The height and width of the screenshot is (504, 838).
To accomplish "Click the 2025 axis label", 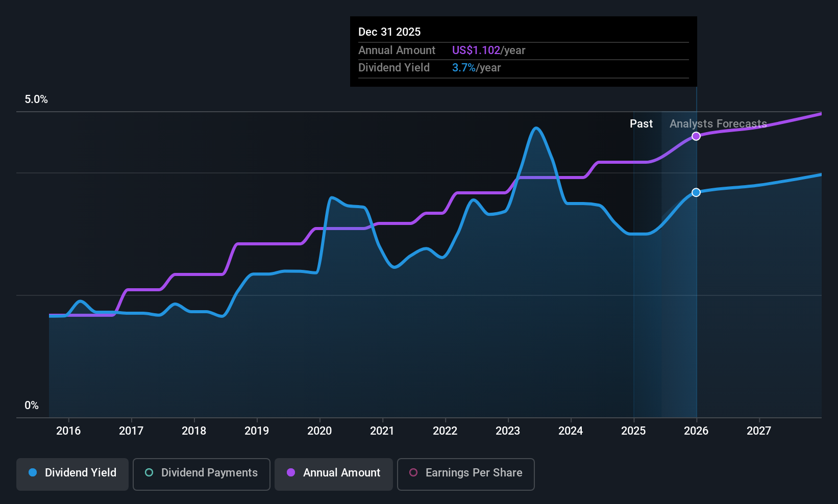I will pos(633,431).
